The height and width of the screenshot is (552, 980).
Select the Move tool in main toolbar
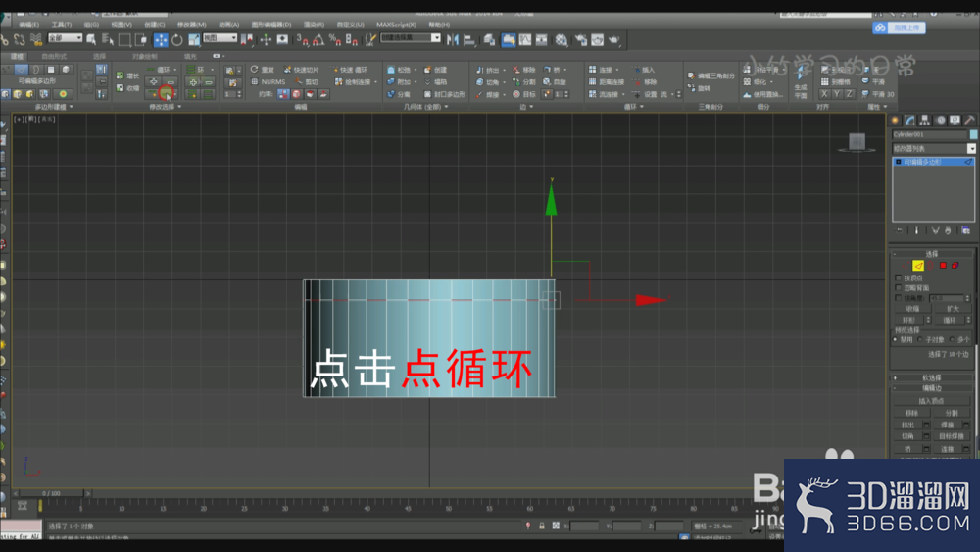pos(161,40)
